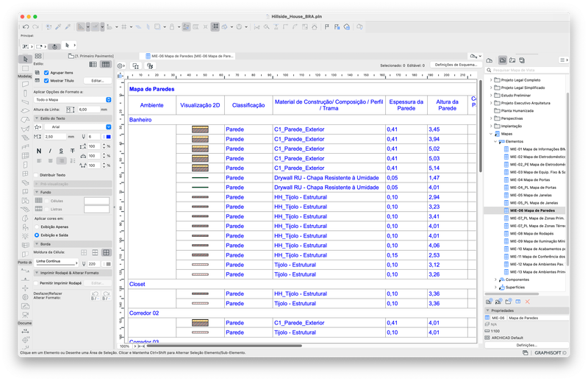Choose the single-column schedule style icon
The height and width of the screenshot is (381, 588).
click(93, 65)
